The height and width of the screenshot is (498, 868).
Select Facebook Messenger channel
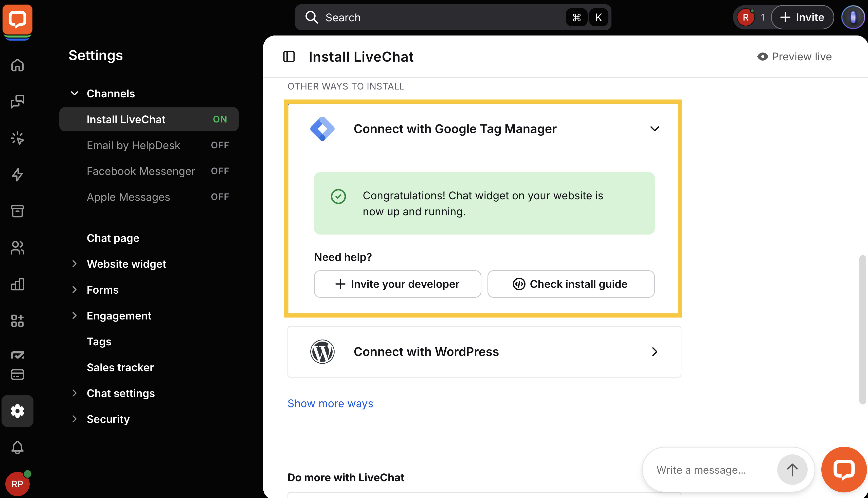(x=149, y=171)
